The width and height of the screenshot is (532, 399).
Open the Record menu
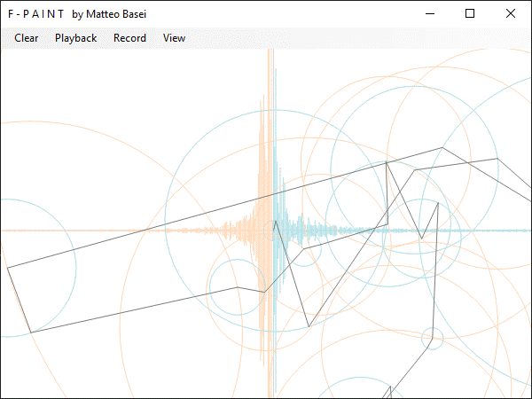pyautogui.click(x=129, y=38)
